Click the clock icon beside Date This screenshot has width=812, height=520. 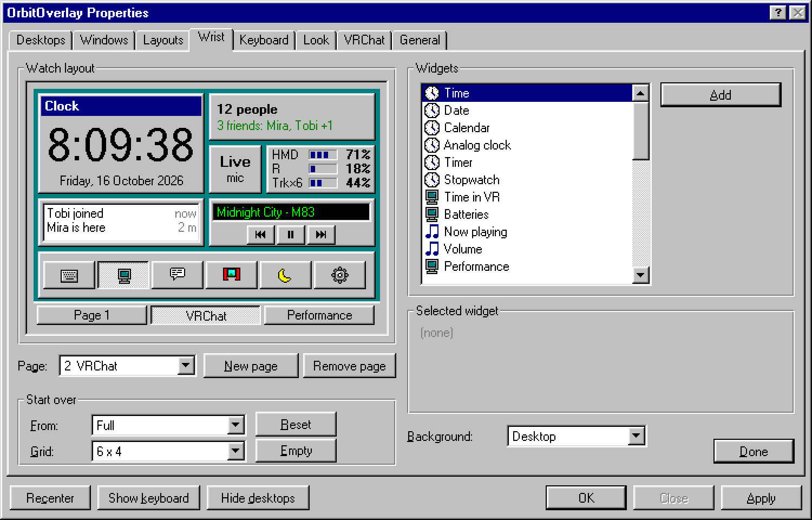tap(432, 110)
